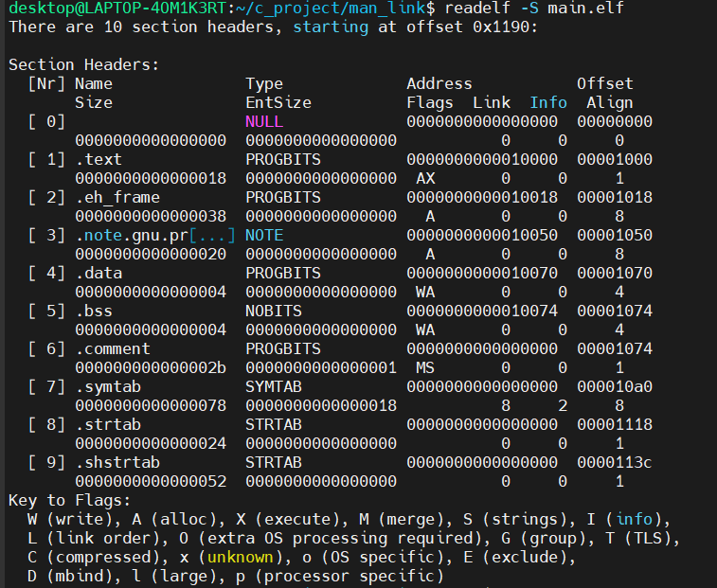Click the yellow 'unknown' word
Image resolution: width=717 pixels, height=588 pixels.
[241, 558]
